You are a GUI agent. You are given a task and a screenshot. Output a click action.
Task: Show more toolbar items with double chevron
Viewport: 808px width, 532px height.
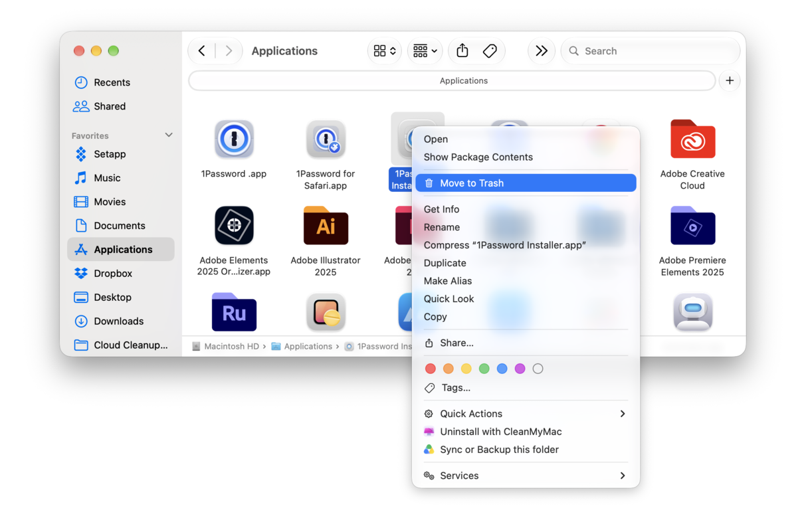[542, 50]
